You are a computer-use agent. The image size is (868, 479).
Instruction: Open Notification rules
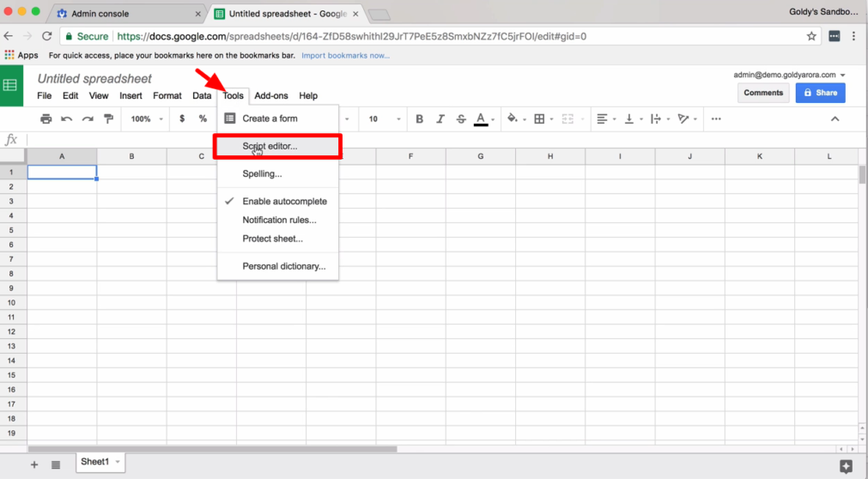277,220
